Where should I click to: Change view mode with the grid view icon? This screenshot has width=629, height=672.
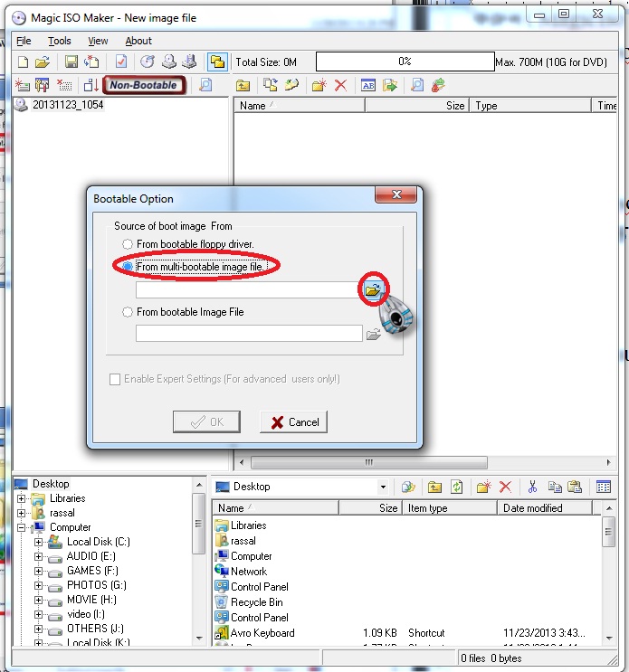pyautogui.click(x=604, y=487)
